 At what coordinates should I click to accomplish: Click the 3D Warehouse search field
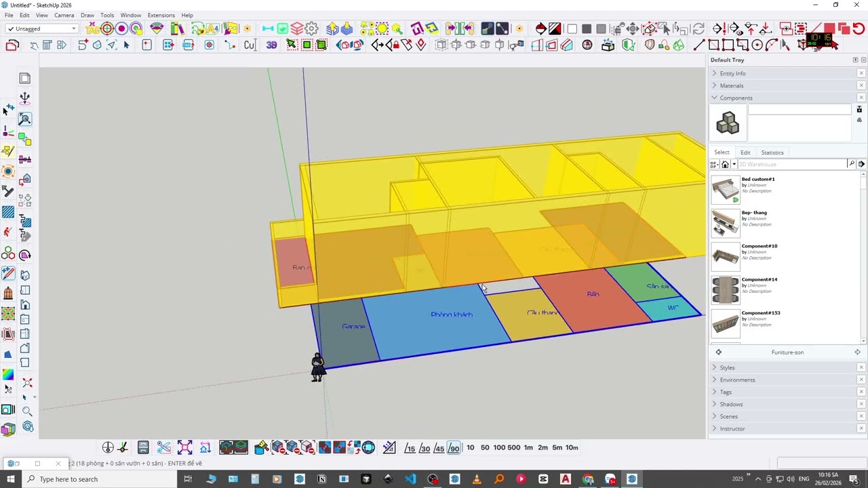coord(791,164)
